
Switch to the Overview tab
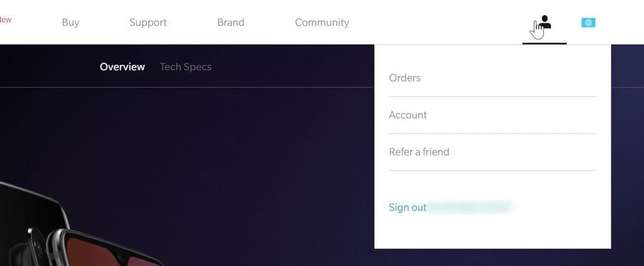[123, 67]
